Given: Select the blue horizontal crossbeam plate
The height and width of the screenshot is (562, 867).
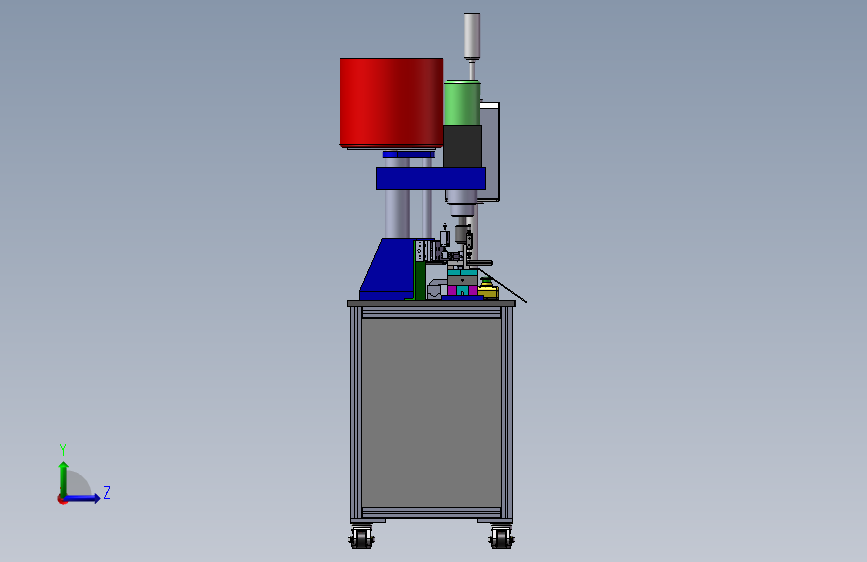Looking at the screenshot, I should coord(431,178).
